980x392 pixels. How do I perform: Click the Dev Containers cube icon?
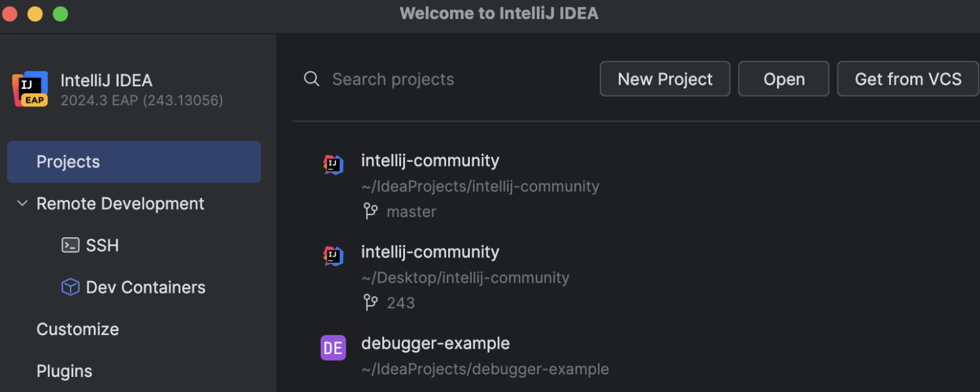(x=70, y=287)
